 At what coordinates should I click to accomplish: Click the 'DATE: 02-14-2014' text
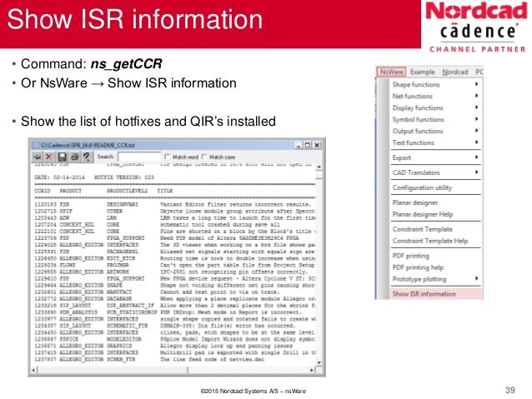61,177
